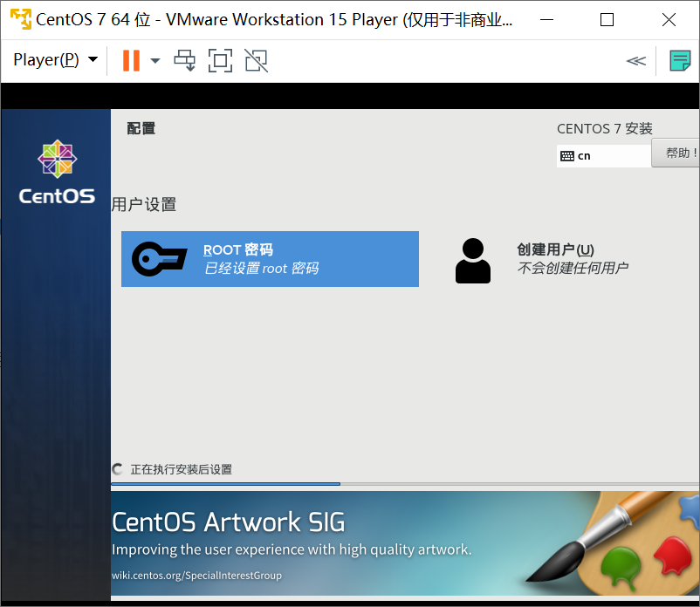Enter full screen mode
Screen dimensions: 700x607
click(x=221, y=60)
